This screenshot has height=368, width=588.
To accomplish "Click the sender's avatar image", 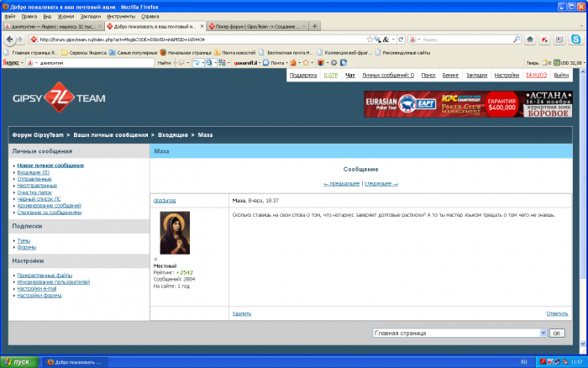I will [x=175, y=233].
